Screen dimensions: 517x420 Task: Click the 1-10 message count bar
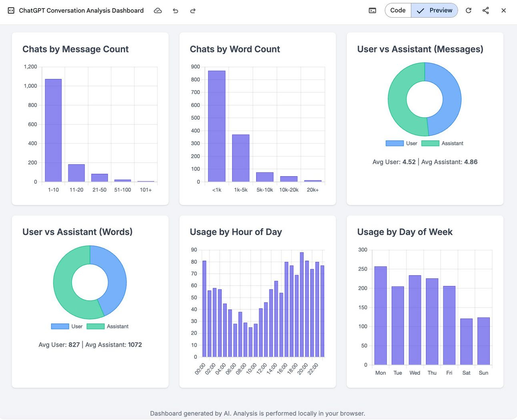coord(53,131)
